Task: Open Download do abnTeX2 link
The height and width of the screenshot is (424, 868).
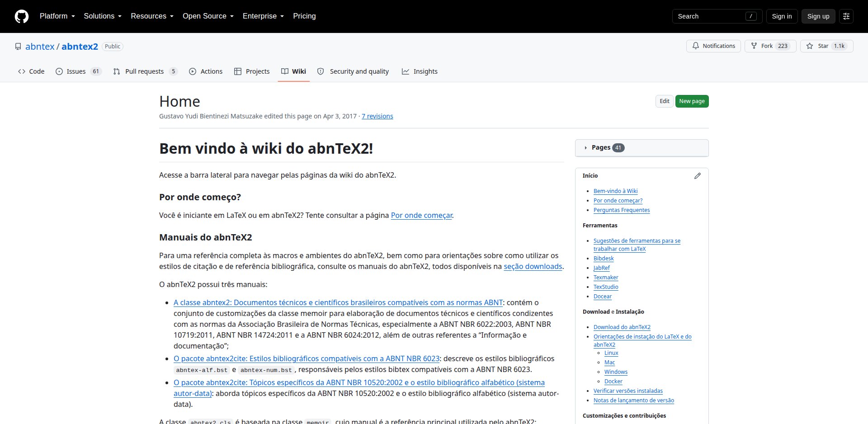Action: (x=622, y=327)
